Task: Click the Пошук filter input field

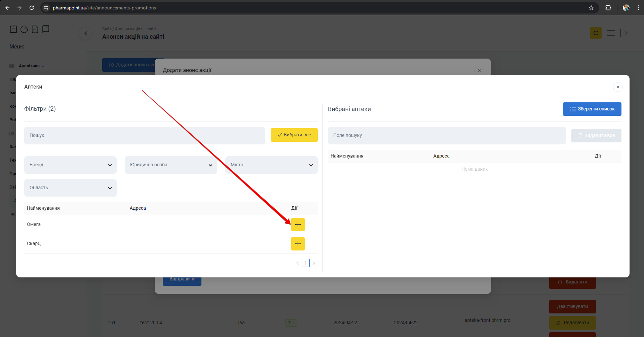Action: point(145,136)
